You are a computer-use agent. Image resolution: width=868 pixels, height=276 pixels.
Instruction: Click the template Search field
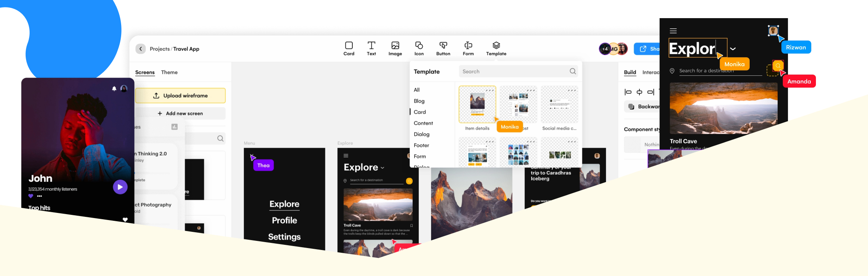[513, 71]
